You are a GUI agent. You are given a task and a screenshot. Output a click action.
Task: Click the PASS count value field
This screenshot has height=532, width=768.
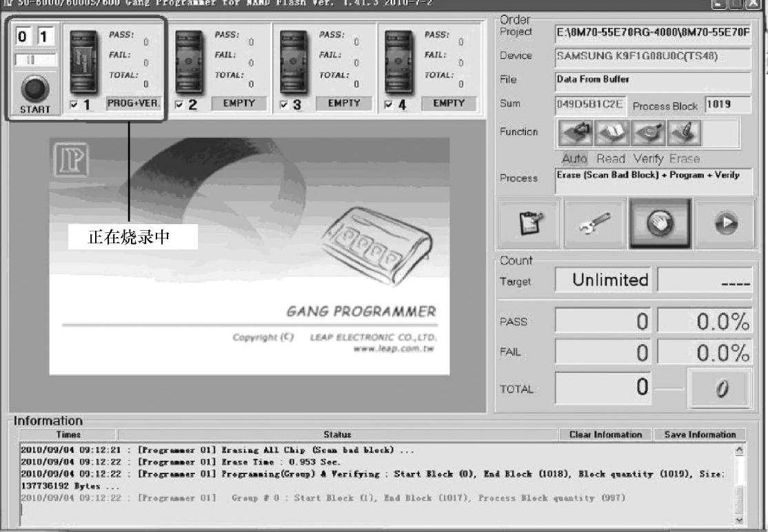[x=603, y=321]
